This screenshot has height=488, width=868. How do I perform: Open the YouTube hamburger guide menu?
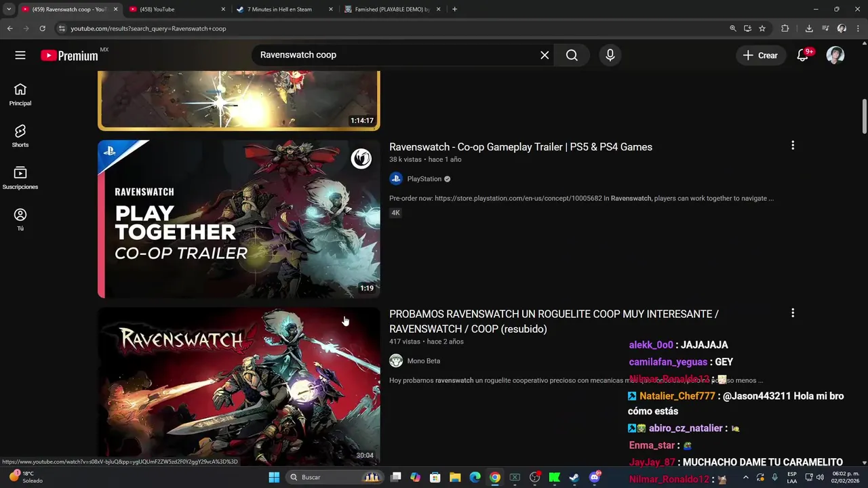point(20,56)
